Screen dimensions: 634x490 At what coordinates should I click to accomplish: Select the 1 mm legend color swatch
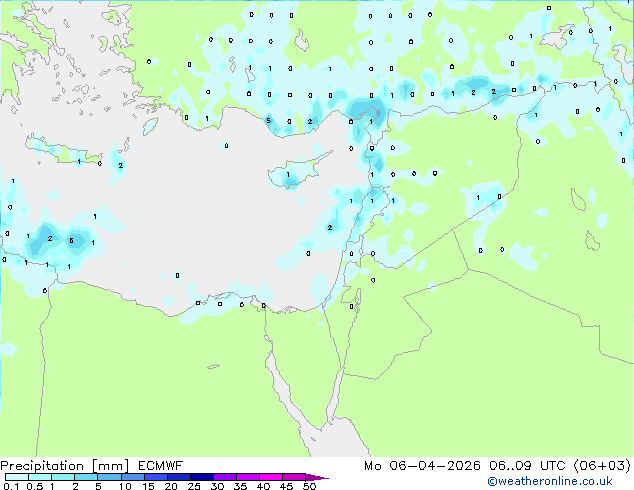coord(63,477)
